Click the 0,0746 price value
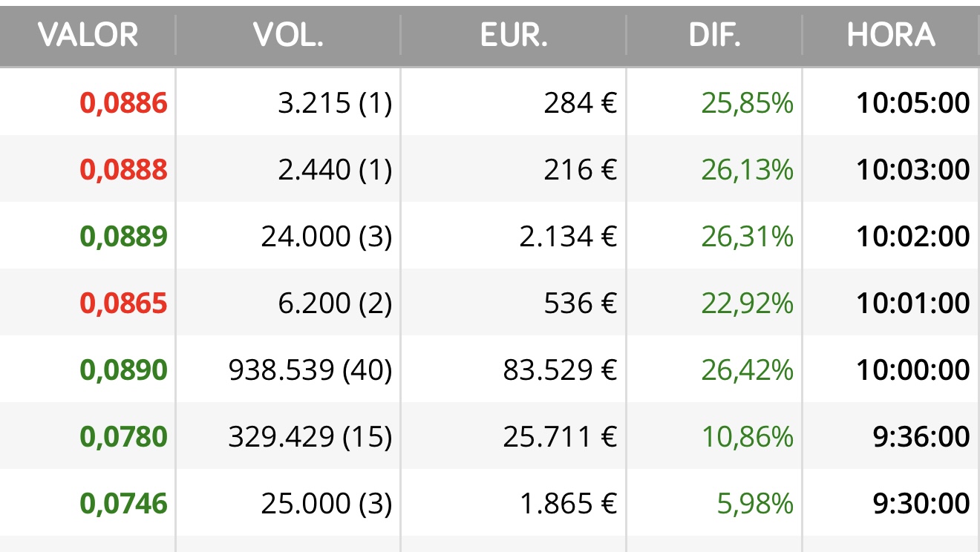The width and height of the screenshot is (980, 552). [x=123, y=504]
